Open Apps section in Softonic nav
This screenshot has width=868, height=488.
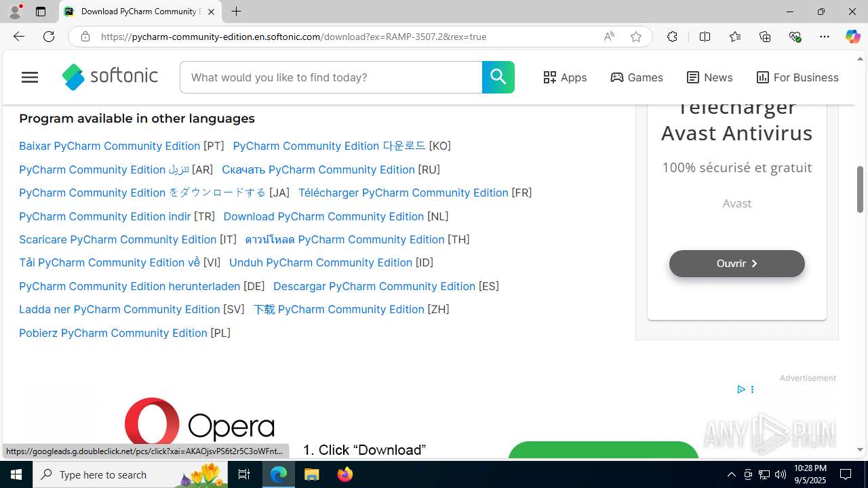[565, 77]
